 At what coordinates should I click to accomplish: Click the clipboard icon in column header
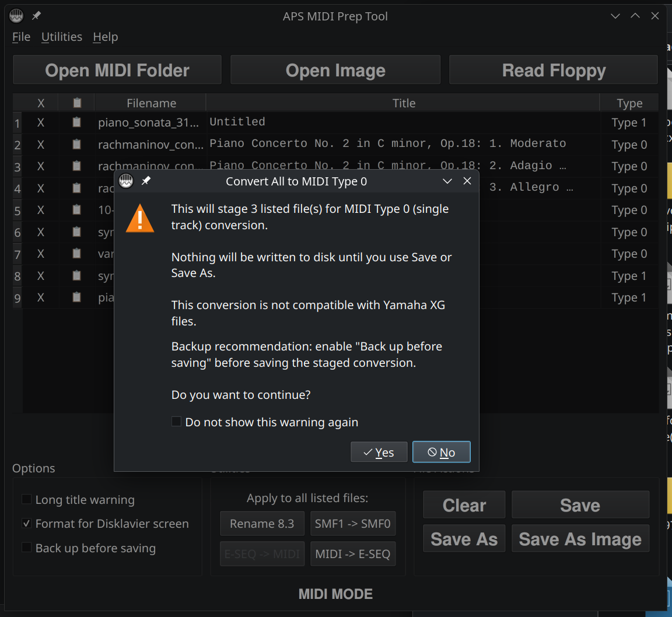(x=77, y=103)
